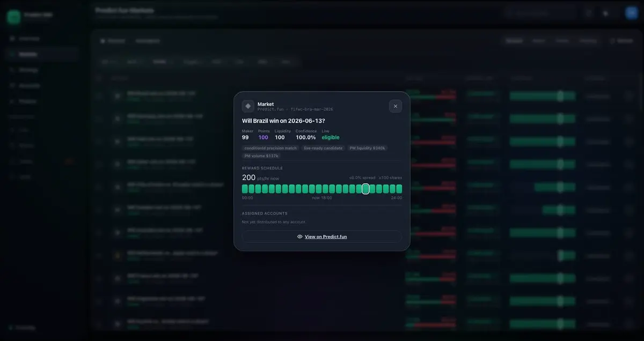The width and height of the screenshot is (644, 341).
Task: Click the "200 pts/hr now" reward rate
Action: [x=260, y=177]
